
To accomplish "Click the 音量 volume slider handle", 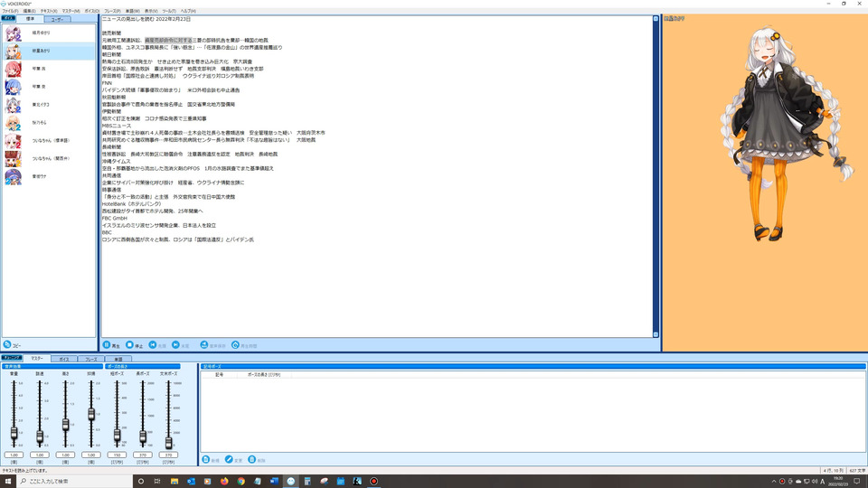I will [x=14, y=433].
